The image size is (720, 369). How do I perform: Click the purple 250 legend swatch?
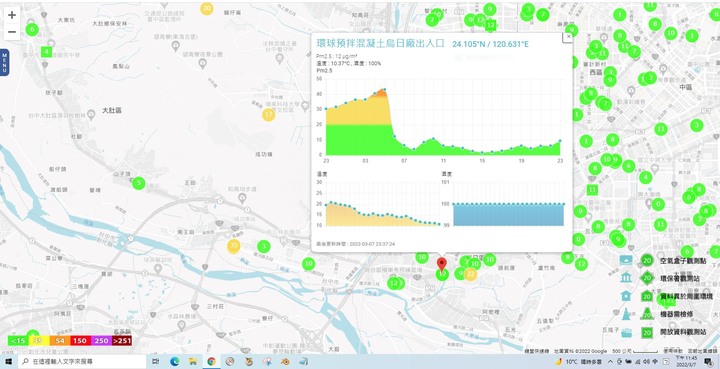[x=101, y=341]
